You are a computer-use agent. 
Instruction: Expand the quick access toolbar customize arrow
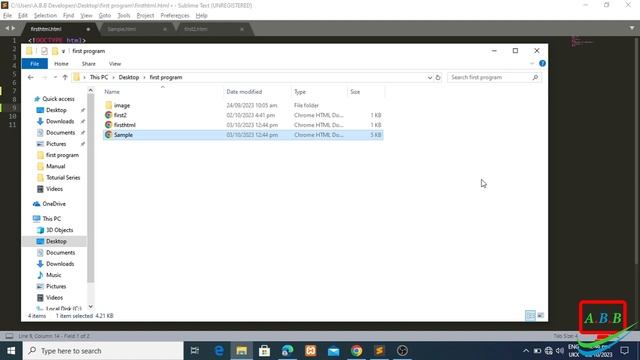point(63,51)
